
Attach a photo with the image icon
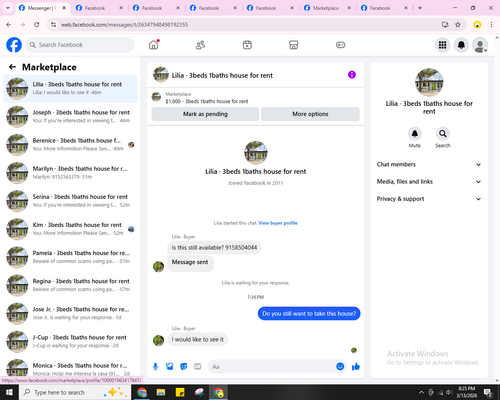(170, 367)
